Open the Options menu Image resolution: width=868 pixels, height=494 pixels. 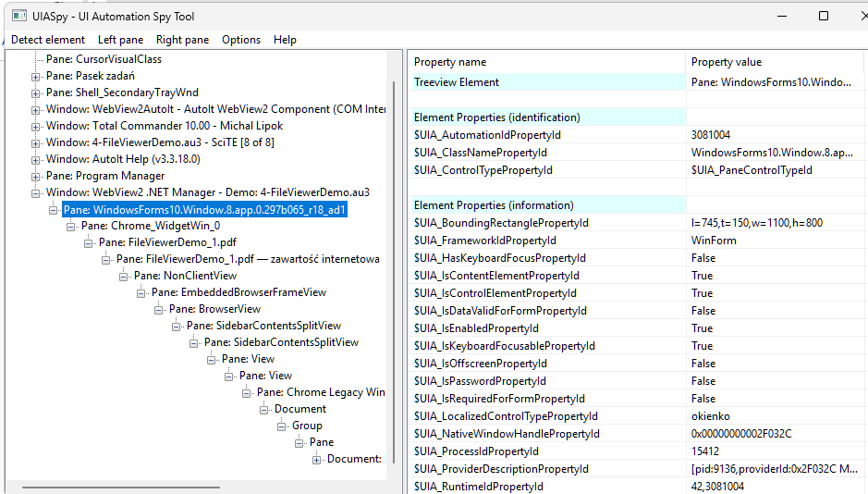click(x=241, y=40)
